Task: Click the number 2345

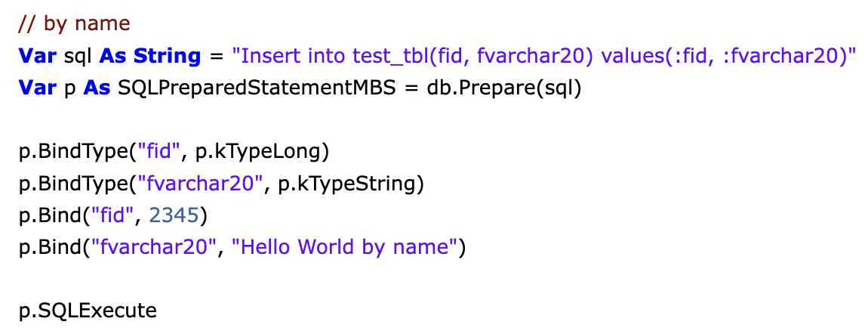Action: tap(174, 215)
